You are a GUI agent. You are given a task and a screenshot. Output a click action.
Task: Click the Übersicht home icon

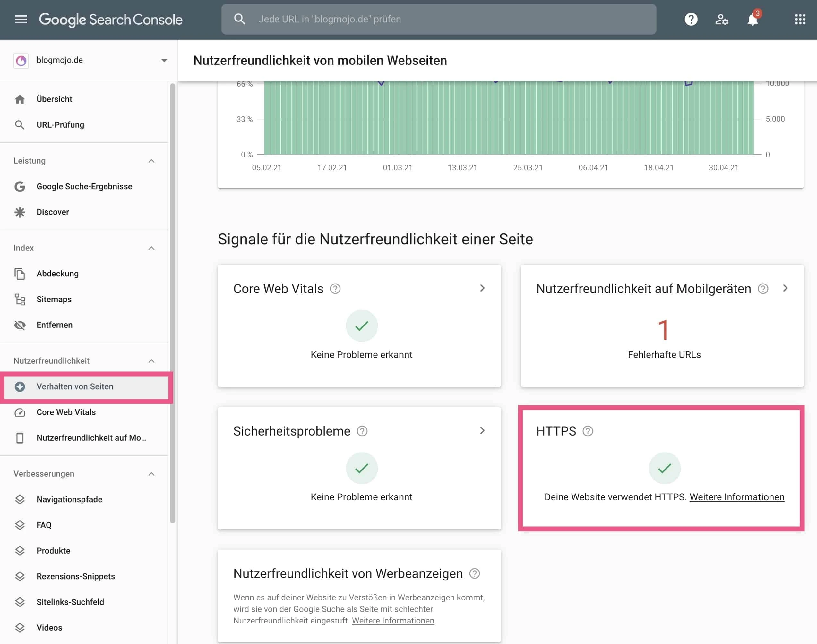coord(20,99)
